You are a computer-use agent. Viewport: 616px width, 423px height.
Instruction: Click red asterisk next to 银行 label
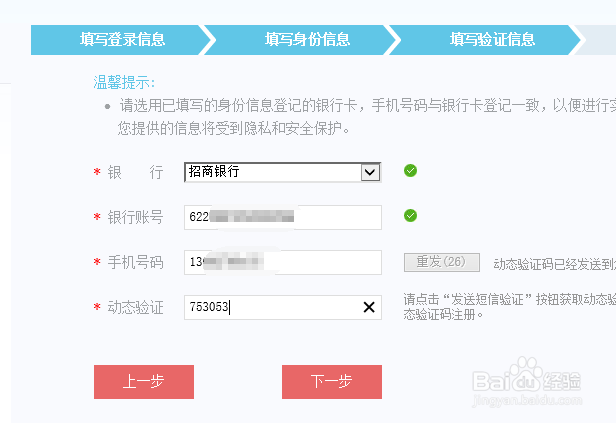point(97,172)
